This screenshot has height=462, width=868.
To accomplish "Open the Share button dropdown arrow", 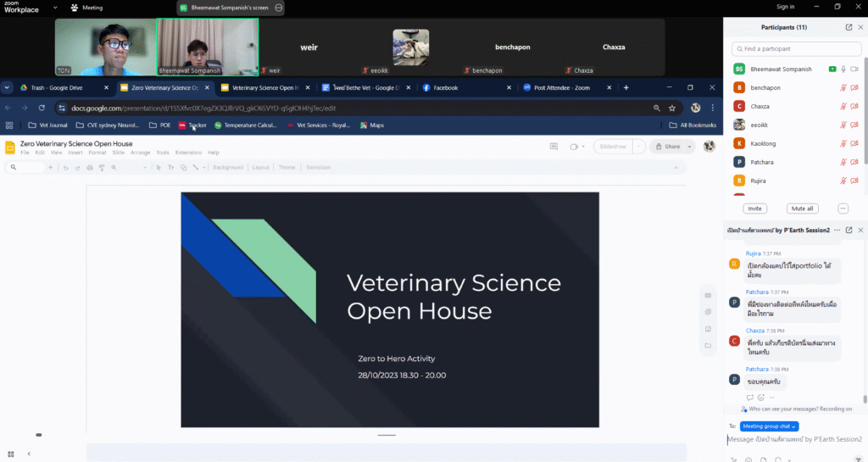I will (689, 147).
